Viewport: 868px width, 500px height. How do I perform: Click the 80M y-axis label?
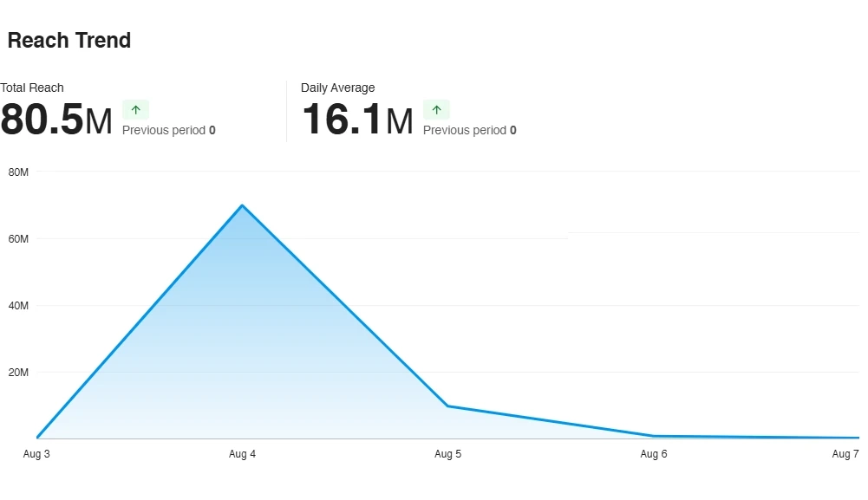click(x=18, y=172)
